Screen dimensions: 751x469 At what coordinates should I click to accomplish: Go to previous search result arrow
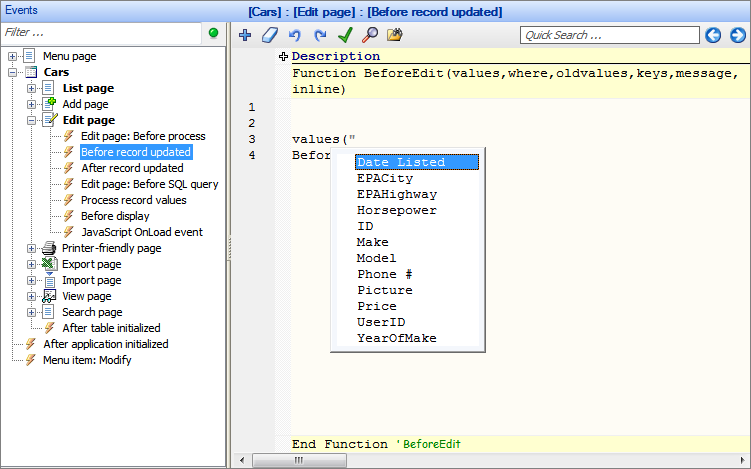click(713, 35)
